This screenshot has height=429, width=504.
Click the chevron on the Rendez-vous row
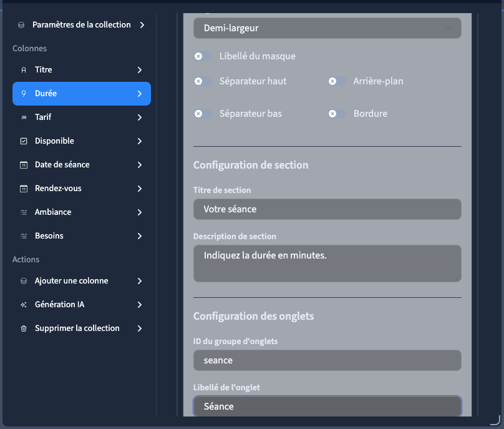(x=140, y=189)
